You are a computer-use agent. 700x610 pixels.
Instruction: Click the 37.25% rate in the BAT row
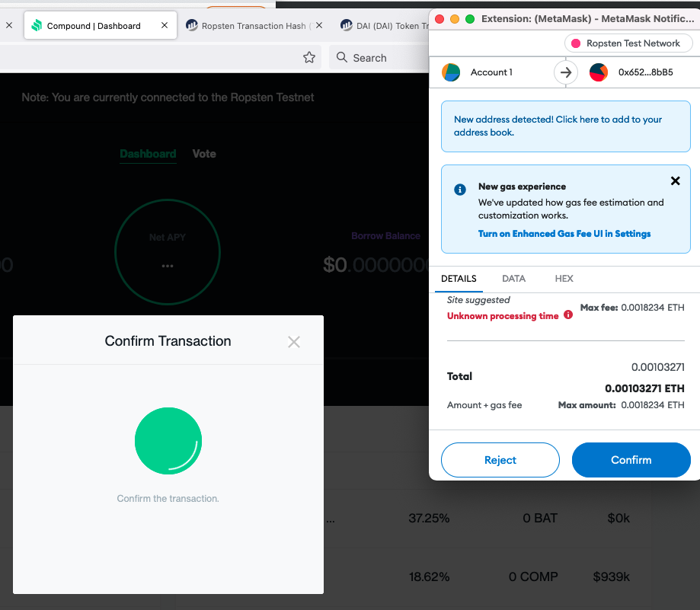pos(429,518)
